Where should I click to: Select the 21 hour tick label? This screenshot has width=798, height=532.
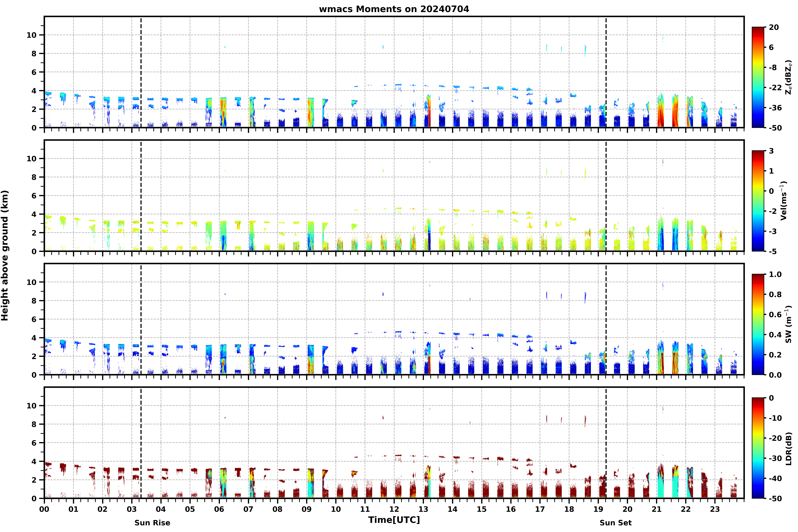[x=656, y=509]
